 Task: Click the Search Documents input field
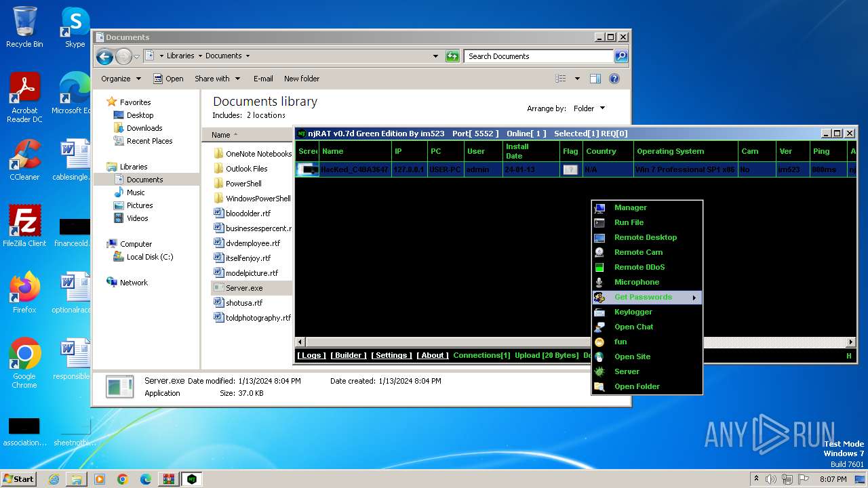click(538, 56)
